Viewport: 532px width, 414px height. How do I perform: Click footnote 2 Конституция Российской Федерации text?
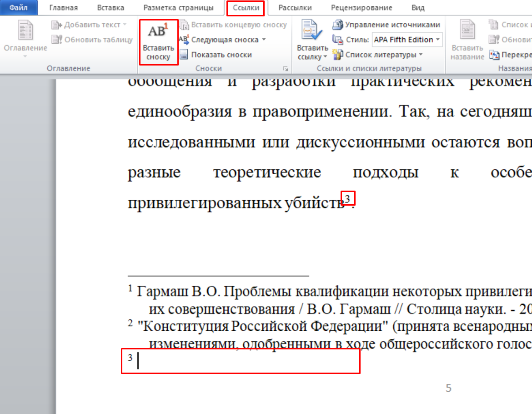[x=263, y=327]
